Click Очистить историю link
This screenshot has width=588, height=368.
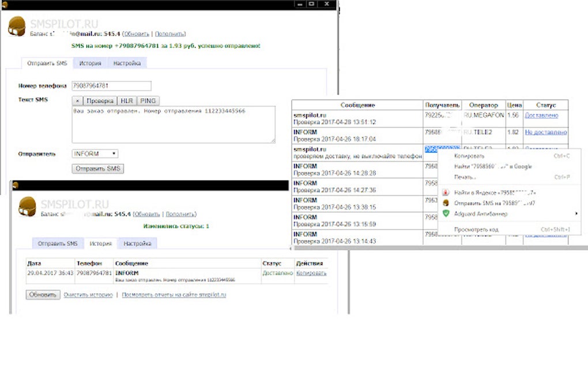click(88, 295)
